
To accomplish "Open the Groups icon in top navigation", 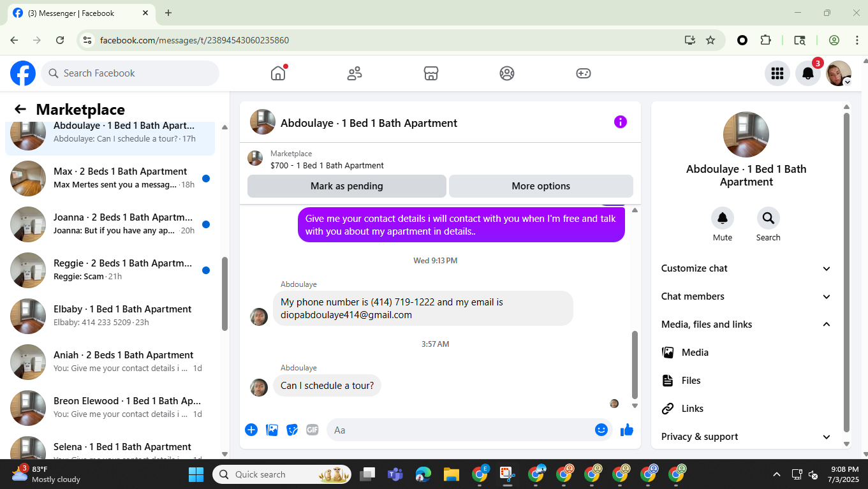I will pyautogui.click(x=507, y=73).
